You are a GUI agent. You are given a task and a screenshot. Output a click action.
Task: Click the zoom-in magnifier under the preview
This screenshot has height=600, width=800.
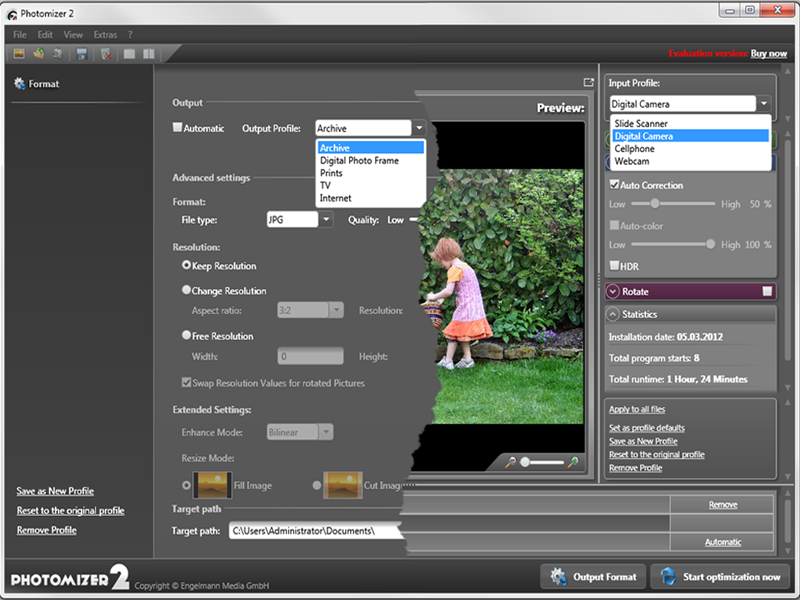point(573,462)
